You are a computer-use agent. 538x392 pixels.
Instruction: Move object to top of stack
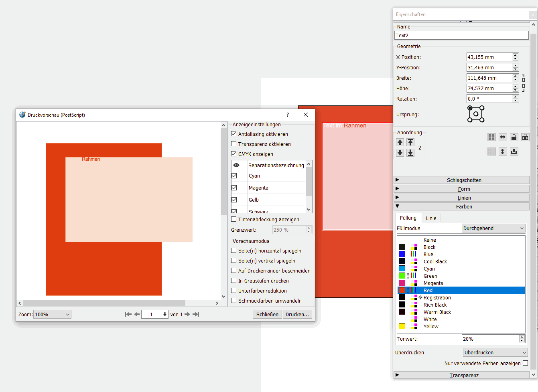[x=410, y=142]
